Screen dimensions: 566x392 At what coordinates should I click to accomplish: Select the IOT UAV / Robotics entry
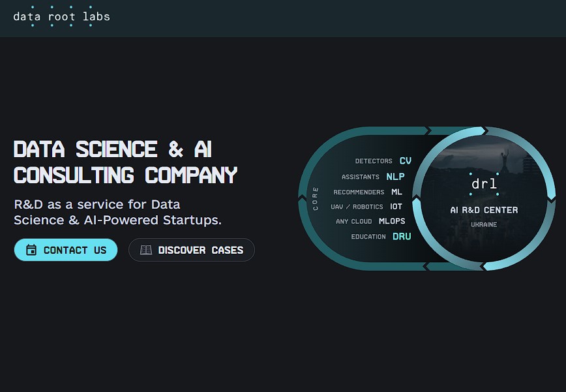366,206
